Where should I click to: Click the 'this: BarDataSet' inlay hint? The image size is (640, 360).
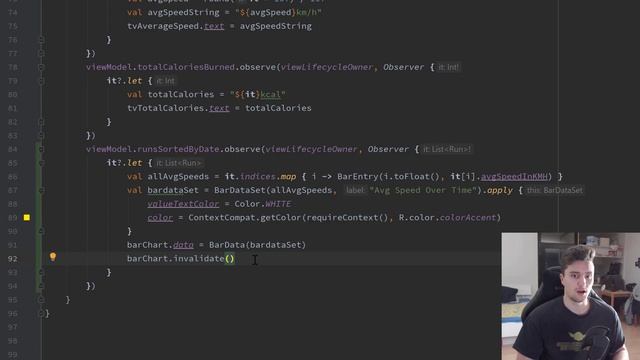(x=555, y=190)
